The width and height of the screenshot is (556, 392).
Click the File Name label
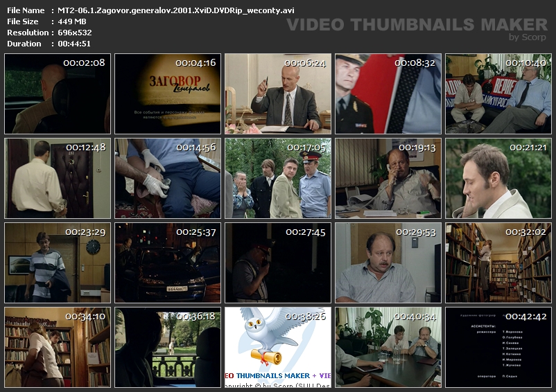click(26, 10)
